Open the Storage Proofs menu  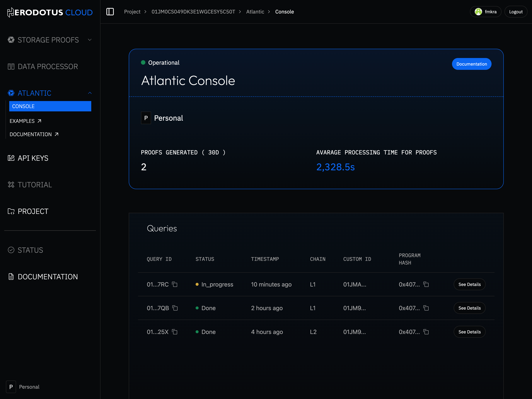(x=48, y=40)
